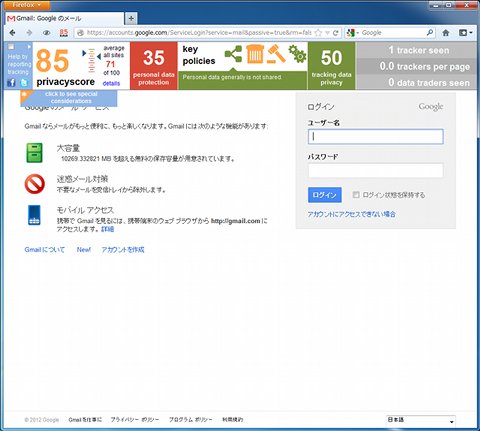Viewport: 480px width, 431px height.
Task: Open terms of use footer link
Action: pos(233,419)
